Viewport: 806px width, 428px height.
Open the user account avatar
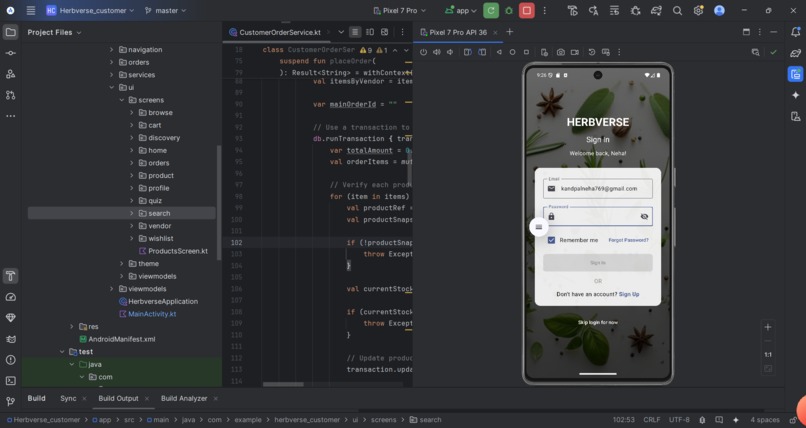point(719,10)
